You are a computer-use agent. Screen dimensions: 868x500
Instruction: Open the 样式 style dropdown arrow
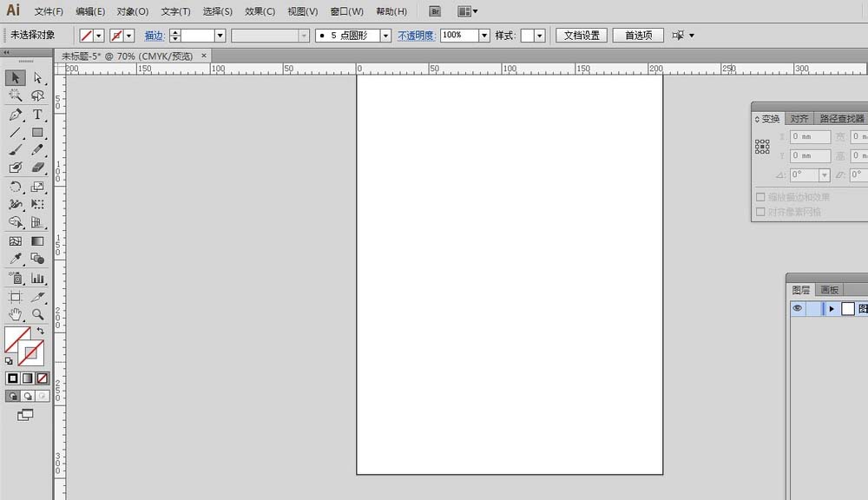540,36
